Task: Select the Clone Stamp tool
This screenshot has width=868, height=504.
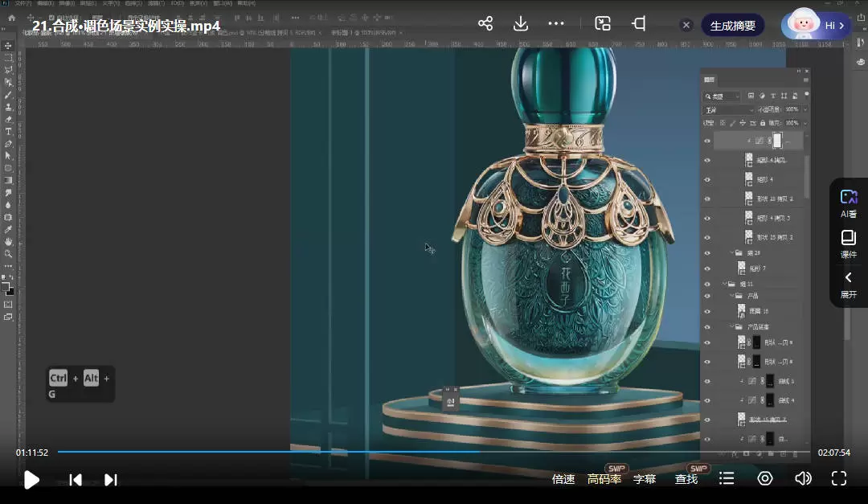Action: pyautogui.click(x=8, y=107)
